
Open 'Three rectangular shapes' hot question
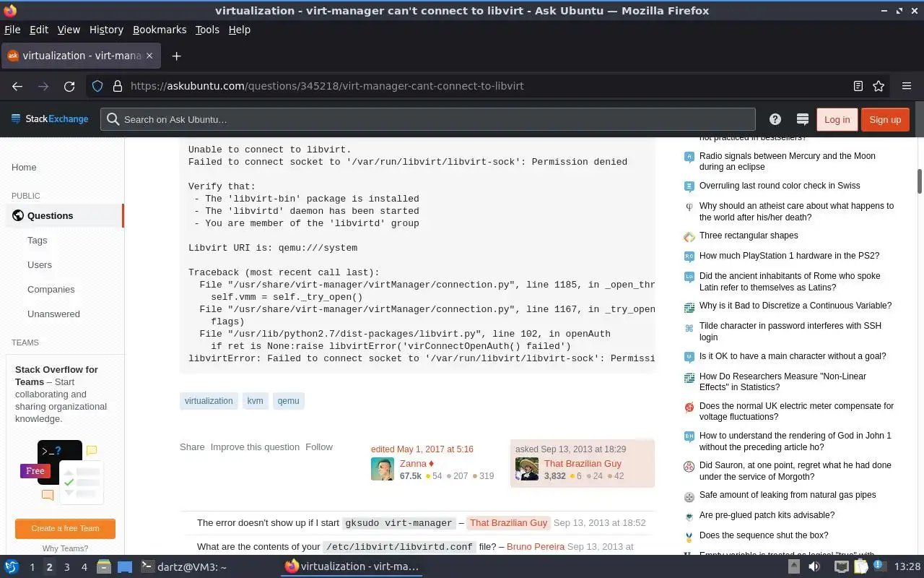pyautogui.click(x=749, y=236)
